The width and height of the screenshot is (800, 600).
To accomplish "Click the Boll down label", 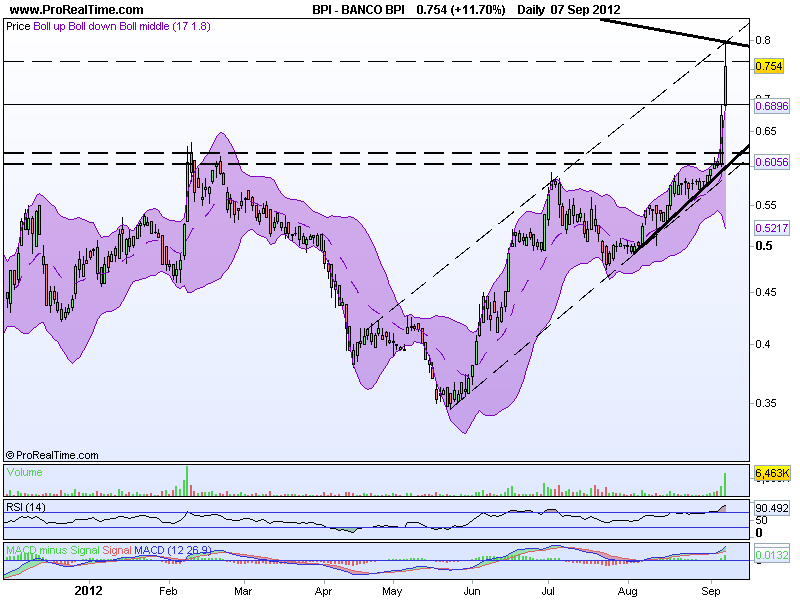I will point(92,26).
